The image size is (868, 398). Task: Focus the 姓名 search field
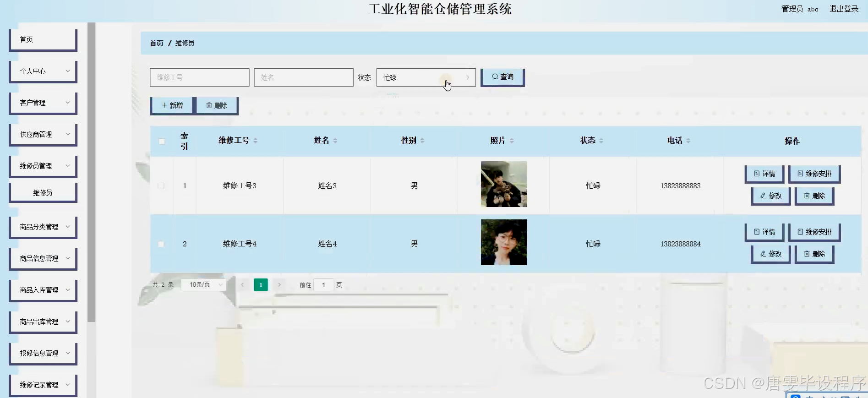[304, 77]
